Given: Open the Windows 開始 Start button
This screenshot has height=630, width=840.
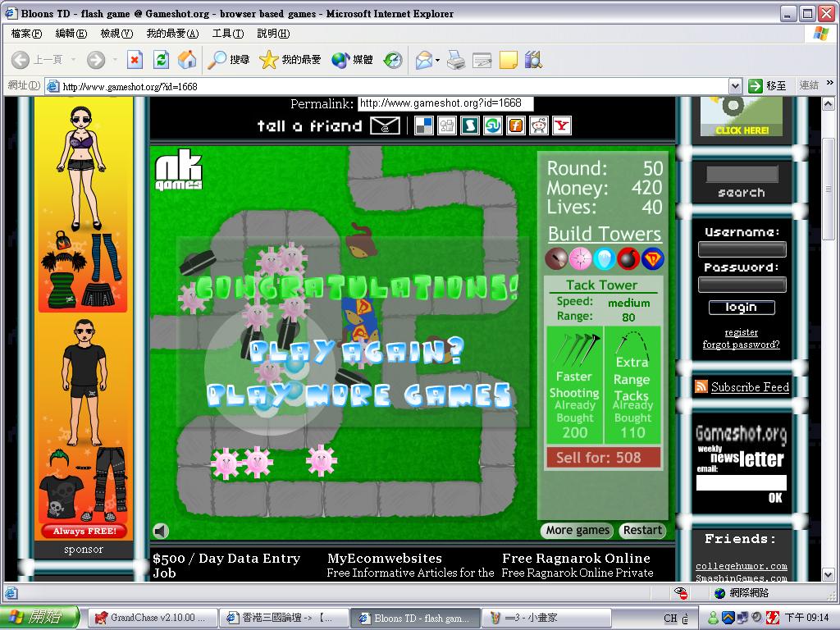Looking at the screenshot, I should coord(39,617).
